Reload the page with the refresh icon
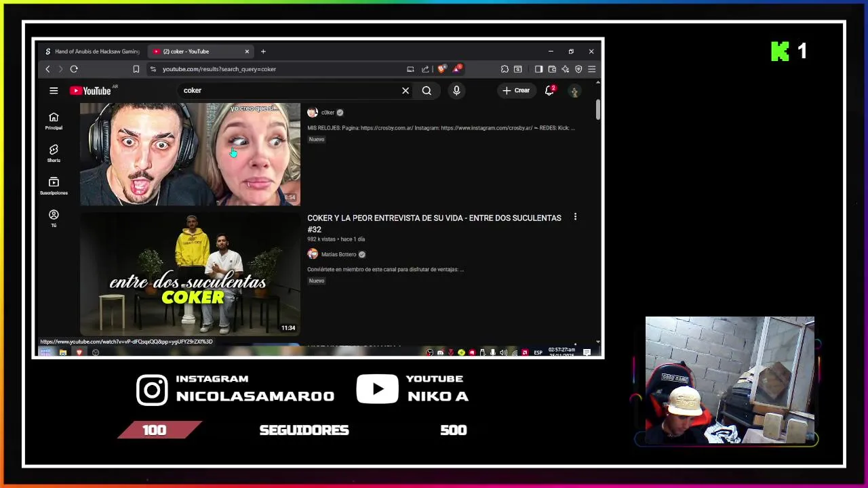The width and height of the screenshot is (868, 488). click(x=74, y=69)
